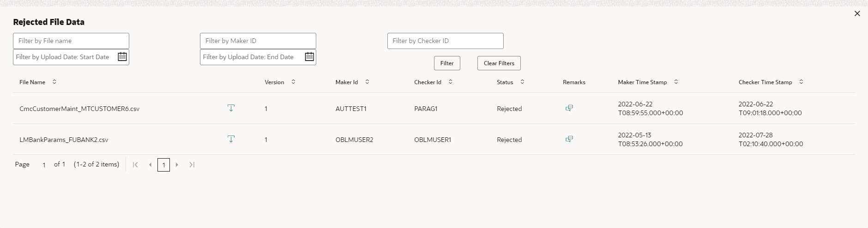Screen dimensions: 868x228
Task: Download LMBankParams_FUBANK2.csv file
Action: click(x=231, y=139)
